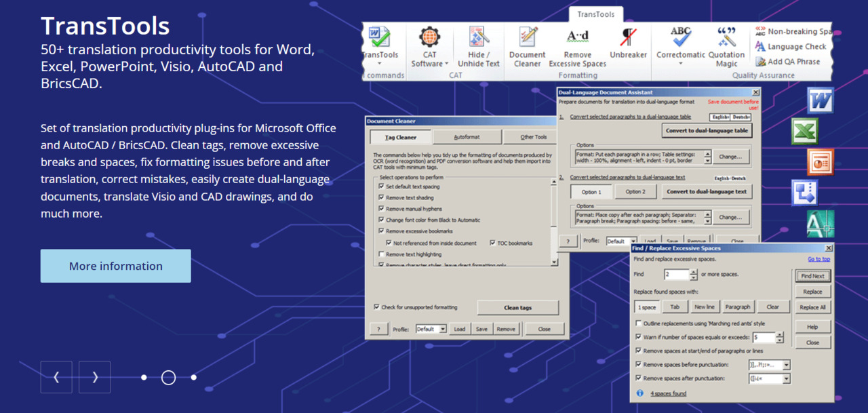
Task: Open the before-punctuation characters dropdown
Action: [x=786, y=365]
